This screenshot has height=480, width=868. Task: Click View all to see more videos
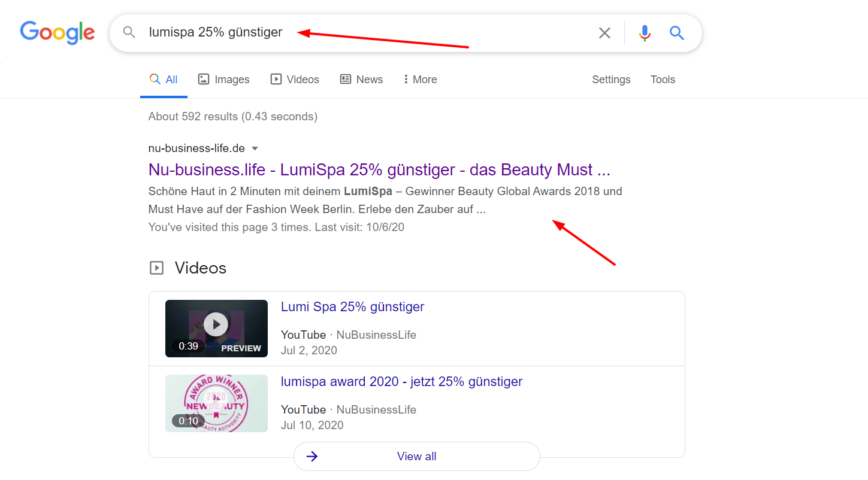416,455
